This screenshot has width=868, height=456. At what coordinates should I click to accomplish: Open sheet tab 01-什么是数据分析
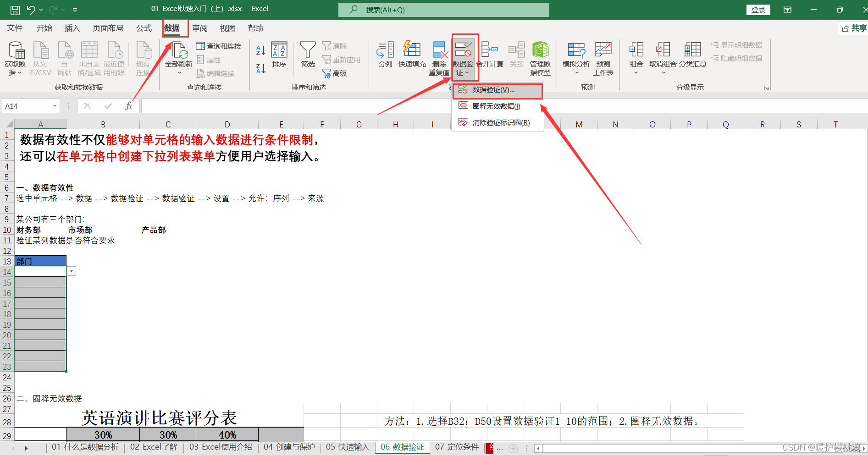(x=85, y=447)
